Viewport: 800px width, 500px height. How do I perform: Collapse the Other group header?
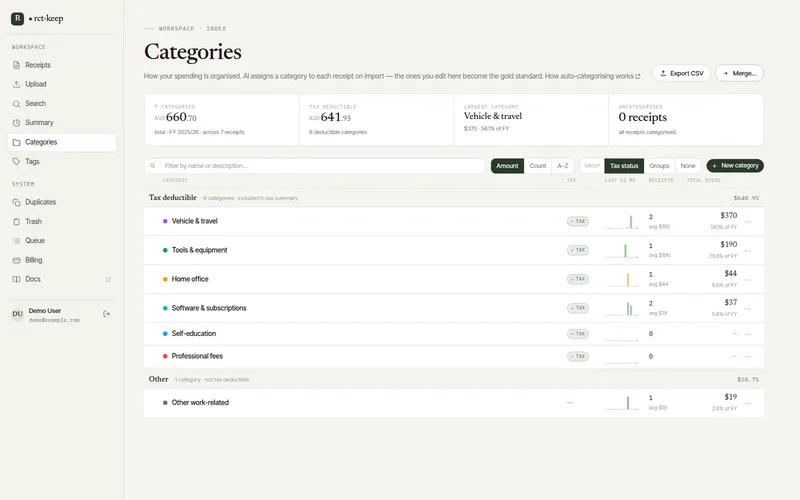coord(454,380)
